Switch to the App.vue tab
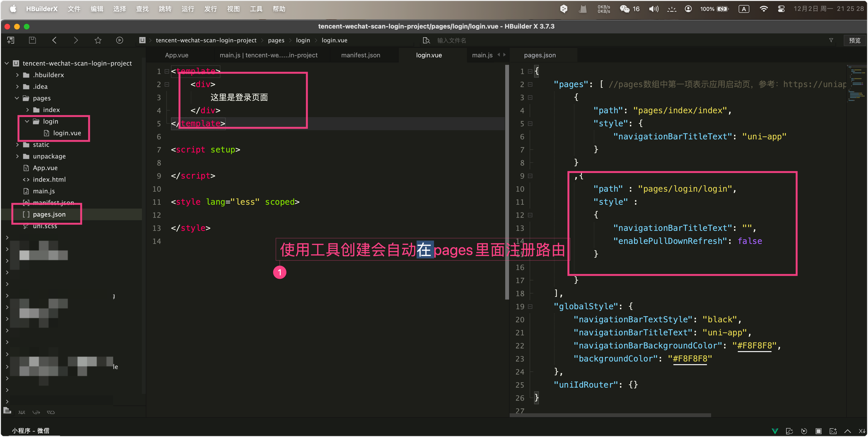 pyautogui.click(x=177, y=55)
